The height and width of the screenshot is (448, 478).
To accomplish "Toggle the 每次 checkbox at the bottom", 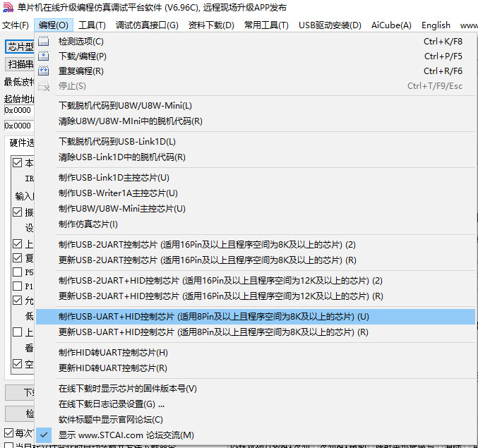I will tap(9, 432).
